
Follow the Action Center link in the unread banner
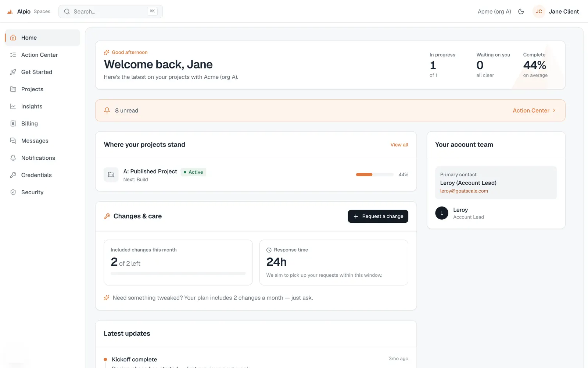click(534, 110)
